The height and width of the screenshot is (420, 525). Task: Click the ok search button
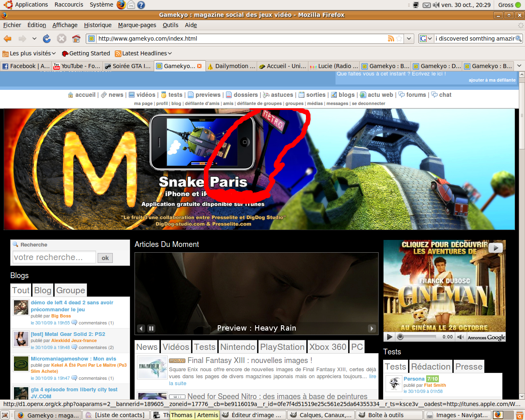point(105,258)
